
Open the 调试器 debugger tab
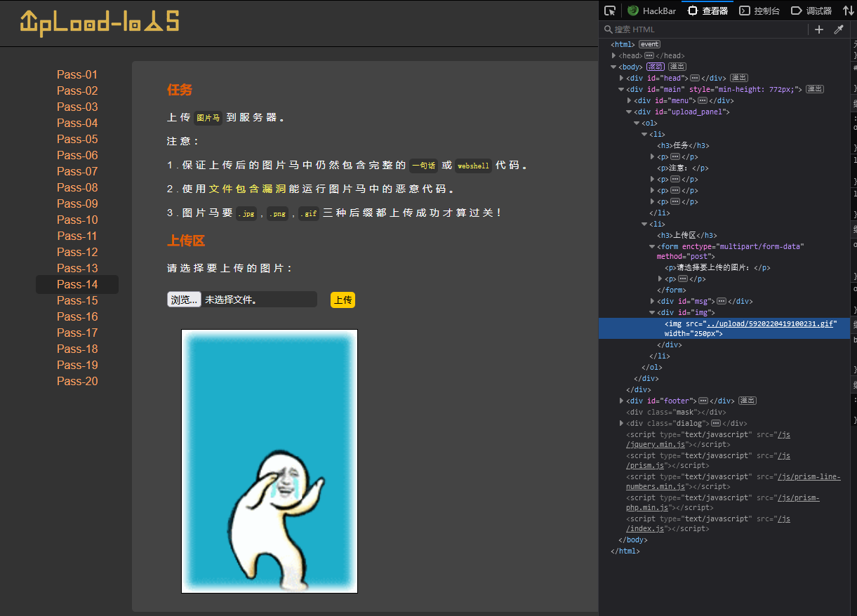click(811, 11)
